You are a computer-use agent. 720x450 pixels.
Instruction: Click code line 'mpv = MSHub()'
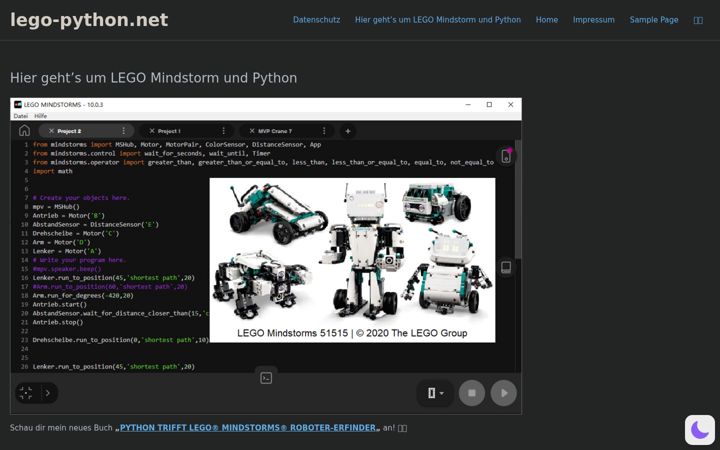point(56,207)
